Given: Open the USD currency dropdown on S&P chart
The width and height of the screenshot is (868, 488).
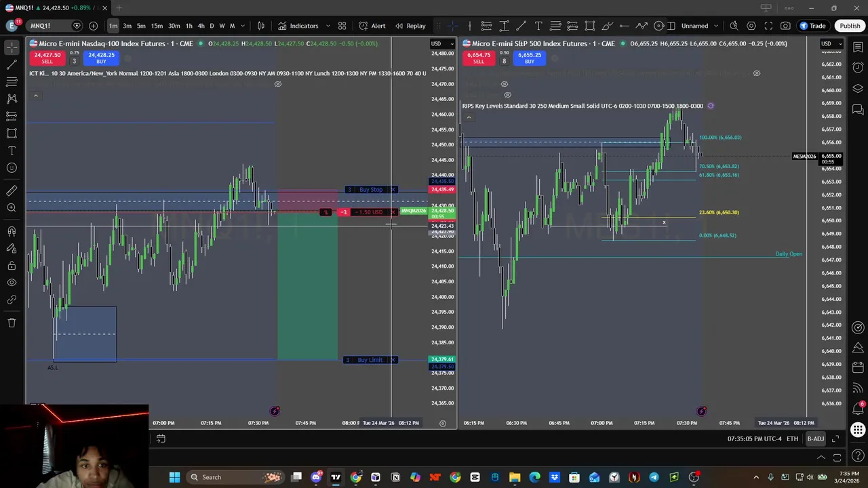Looking at the screenshot, I should click(831, 44).
